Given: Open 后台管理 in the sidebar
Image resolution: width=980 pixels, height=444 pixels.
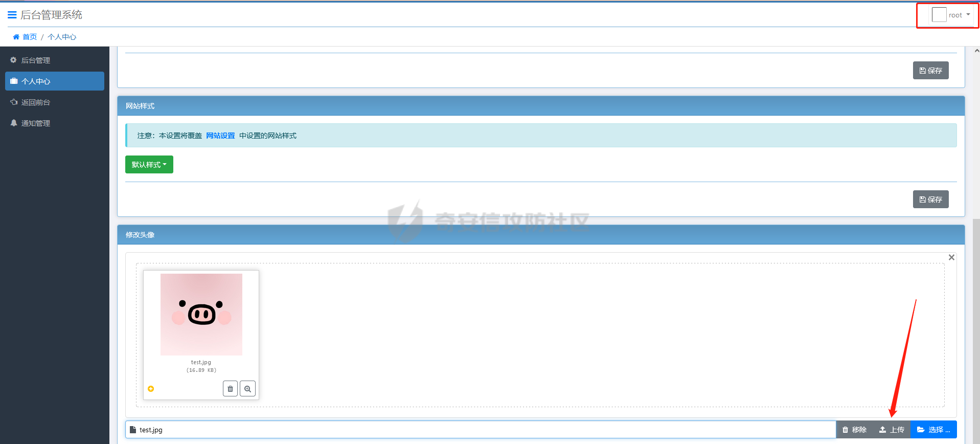Looking at the screenshot, I should coord(35,60).
